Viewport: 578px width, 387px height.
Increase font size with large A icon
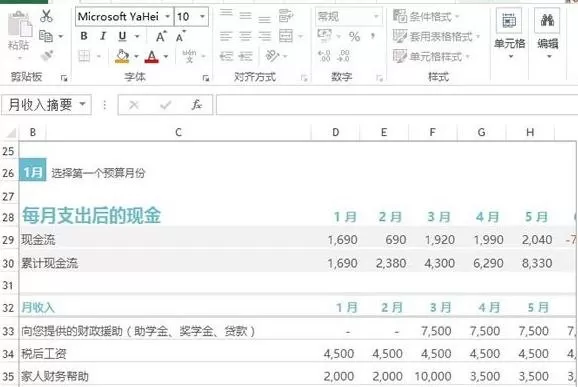click(160, 36)
